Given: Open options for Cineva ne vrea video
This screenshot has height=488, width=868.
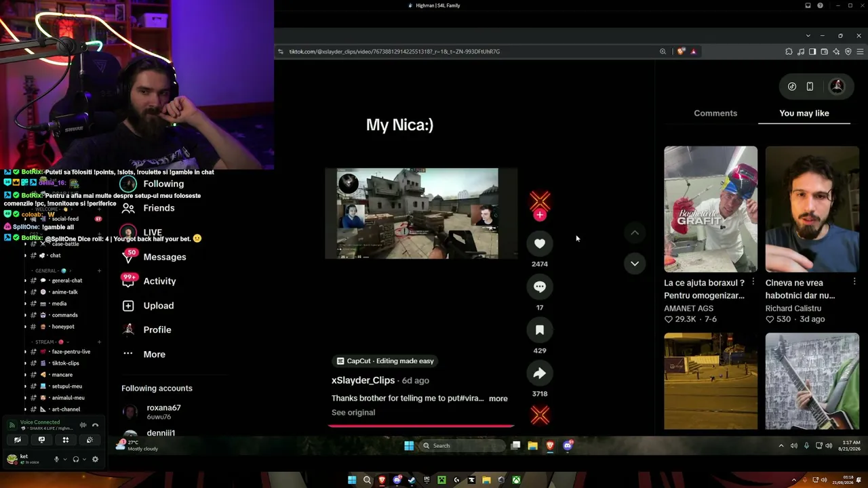Looking at the screenshot, I should coord(854,281).
